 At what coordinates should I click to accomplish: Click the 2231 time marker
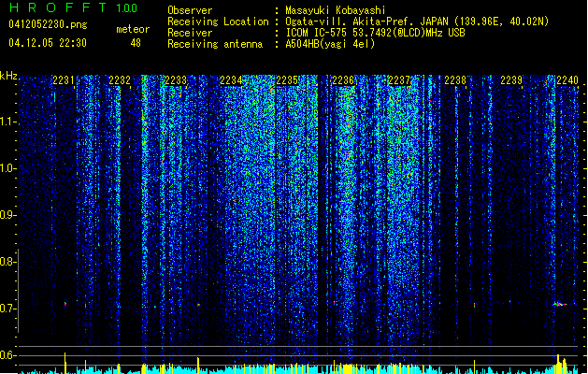pos(64,80)
